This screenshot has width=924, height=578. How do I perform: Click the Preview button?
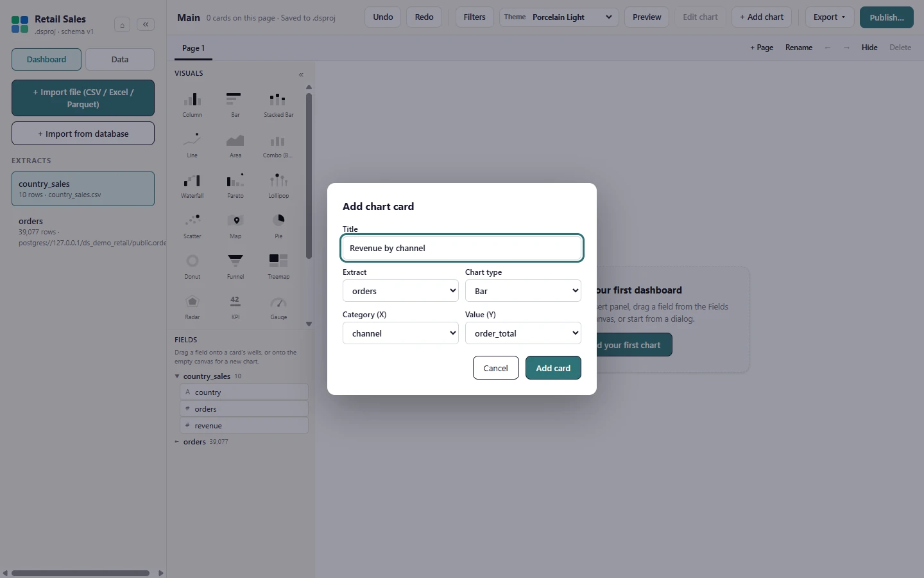click(x=647, y=17)
